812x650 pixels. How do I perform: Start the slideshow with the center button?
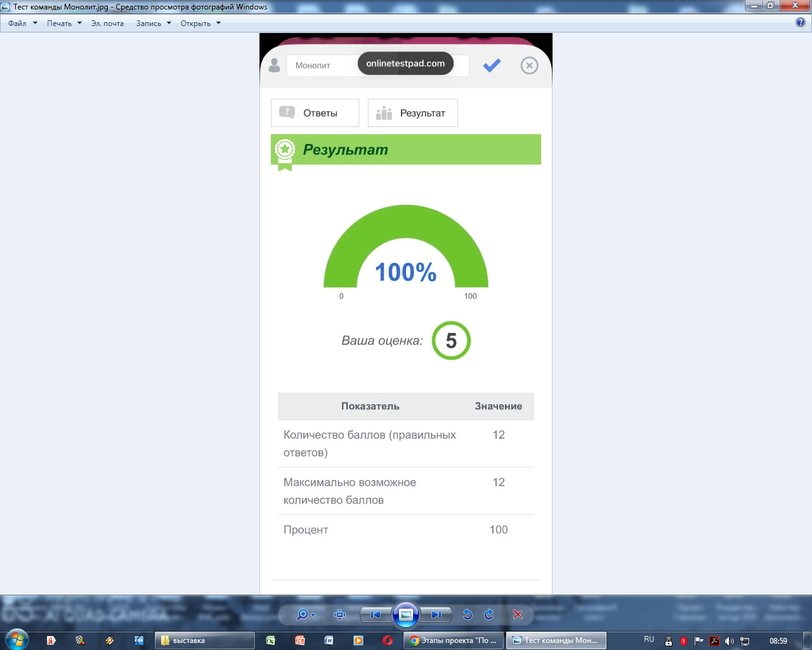(406, 614)
